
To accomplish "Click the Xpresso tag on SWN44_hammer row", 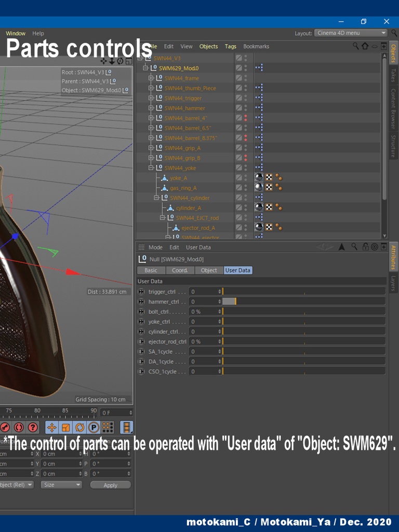I will [x=259, y=108].
